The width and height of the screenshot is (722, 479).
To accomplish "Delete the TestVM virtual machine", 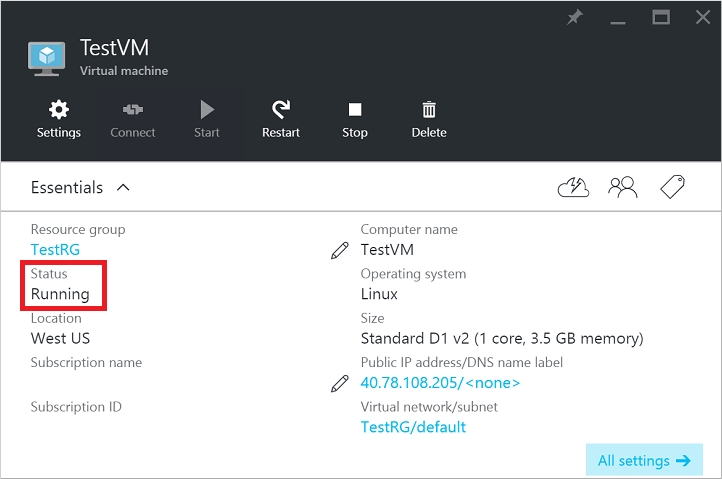I will coord(429,119).
